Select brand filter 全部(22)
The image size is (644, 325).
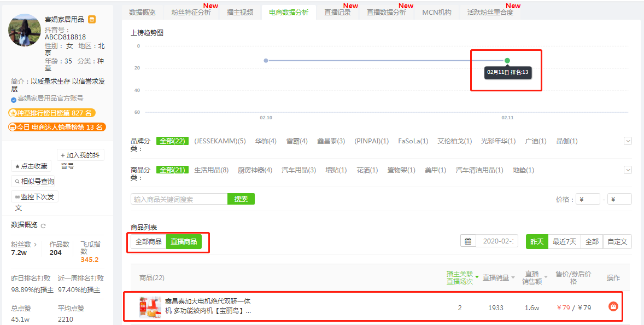tap(173, 141)
